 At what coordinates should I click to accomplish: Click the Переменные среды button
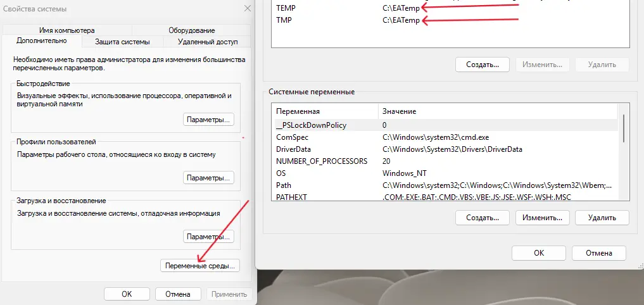pyautogui.click(x=200, y=266)
